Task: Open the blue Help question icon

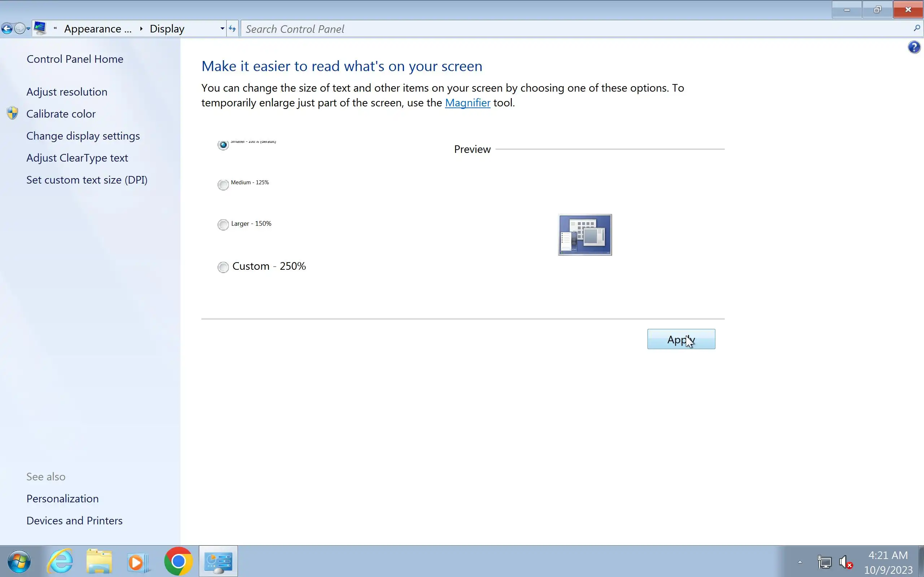Action: pos(914,48)
